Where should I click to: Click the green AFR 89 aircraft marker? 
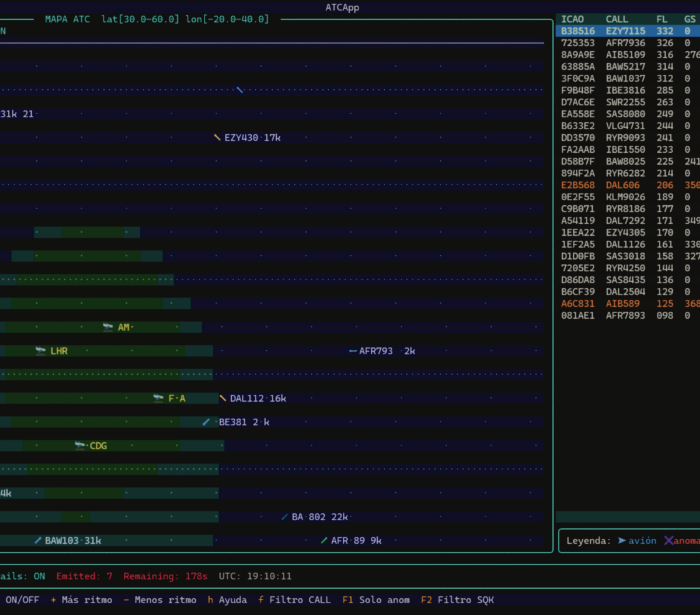tap(324, 540)
